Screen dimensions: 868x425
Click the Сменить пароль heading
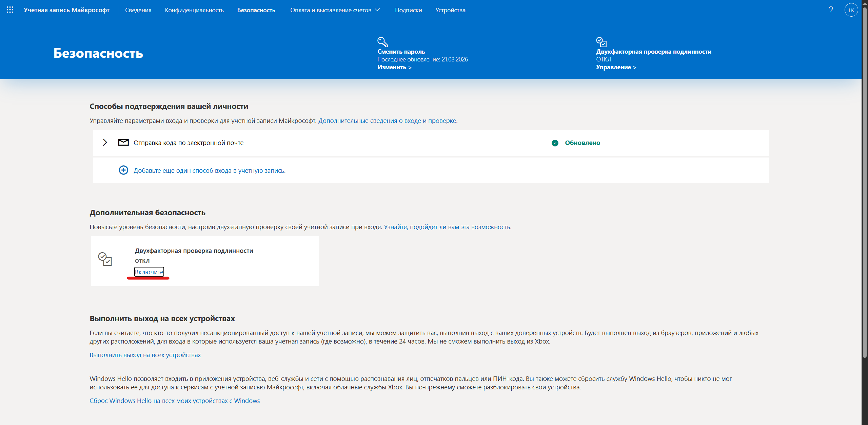(401, 52)
